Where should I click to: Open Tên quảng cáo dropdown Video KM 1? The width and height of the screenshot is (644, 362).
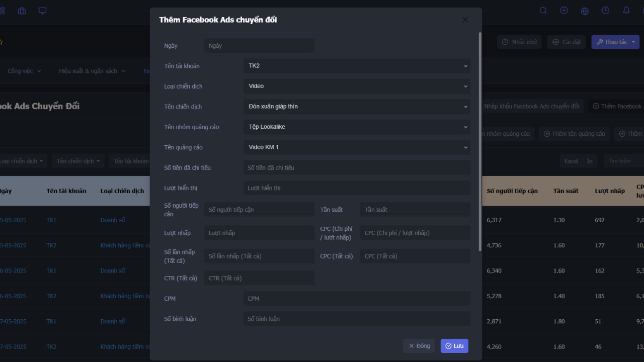click(357, 147)
